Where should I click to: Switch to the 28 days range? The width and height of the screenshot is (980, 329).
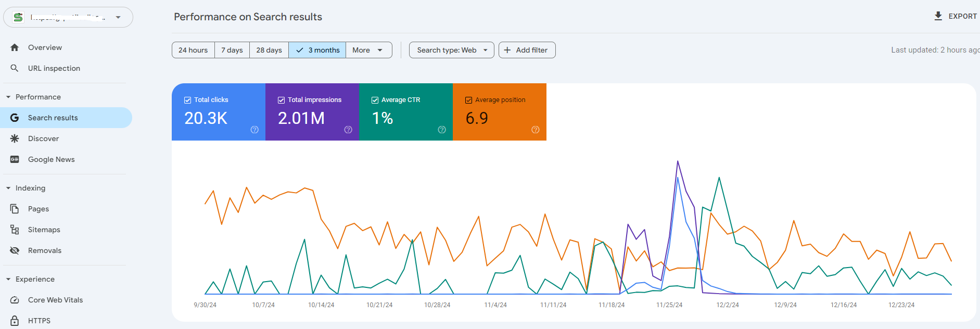click(x=269, y=50)
